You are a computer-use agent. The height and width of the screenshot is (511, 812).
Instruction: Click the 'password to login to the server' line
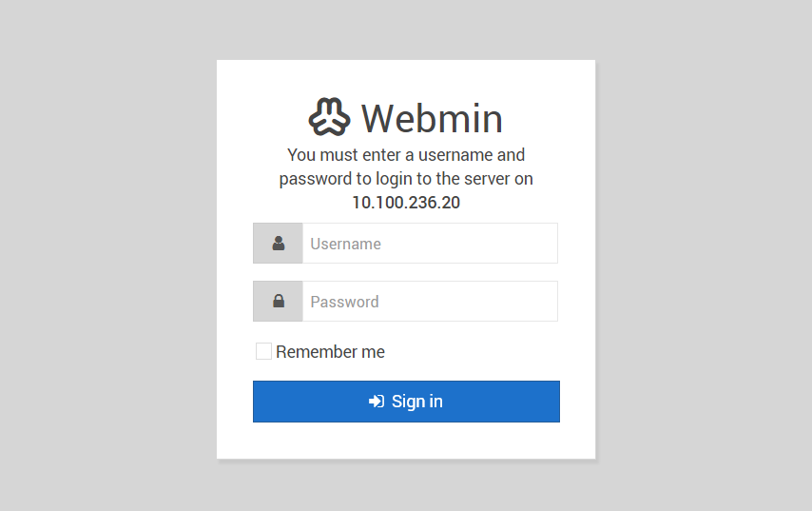click(406, 179)
